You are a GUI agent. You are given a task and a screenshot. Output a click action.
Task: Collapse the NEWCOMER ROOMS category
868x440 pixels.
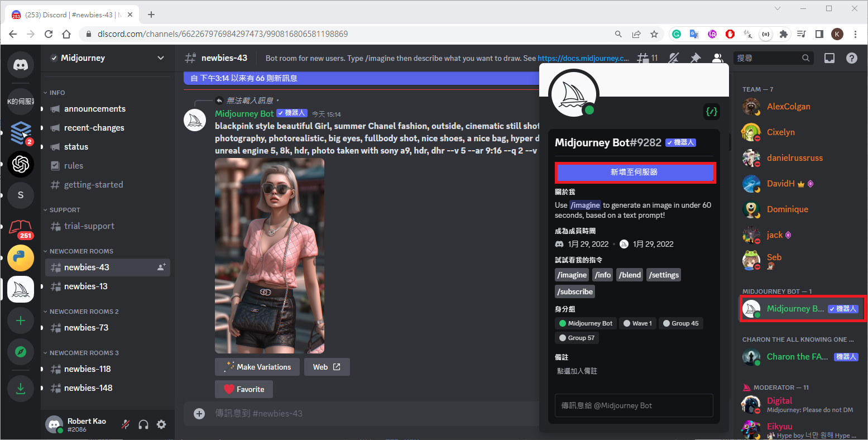coord(81,251)
